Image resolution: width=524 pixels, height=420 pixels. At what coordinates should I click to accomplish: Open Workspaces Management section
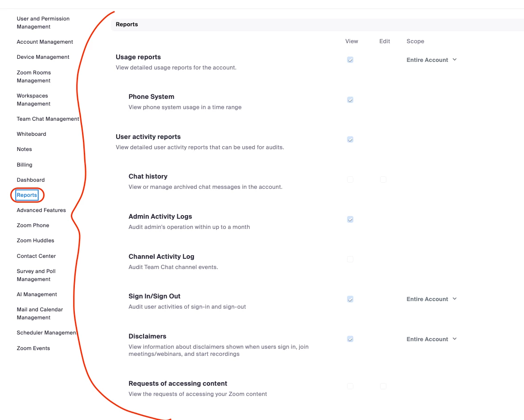[x=33, y=100]
